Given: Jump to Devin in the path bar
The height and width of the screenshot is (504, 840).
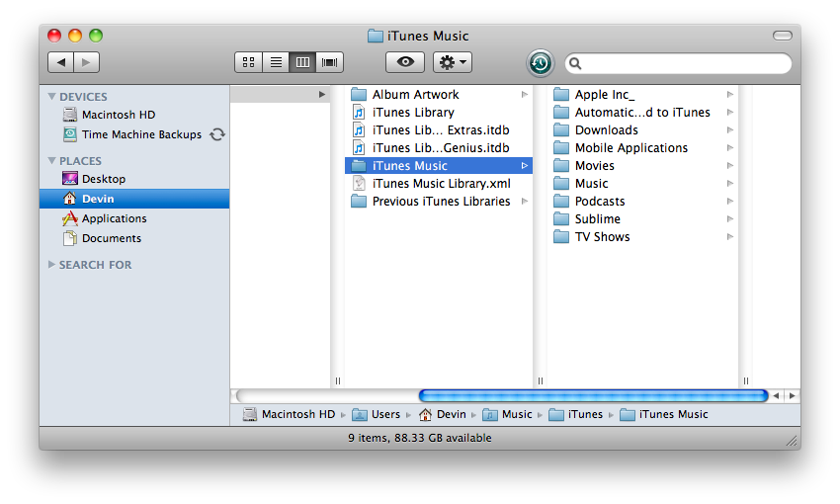Looking at the screenshot, I should click(x=443, y=414).
